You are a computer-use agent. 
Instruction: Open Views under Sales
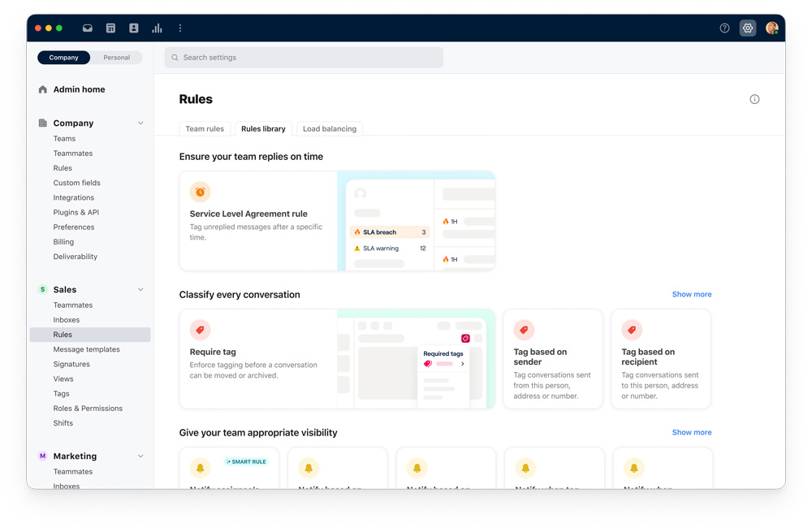pyautogui.click(x=63, y=379)
